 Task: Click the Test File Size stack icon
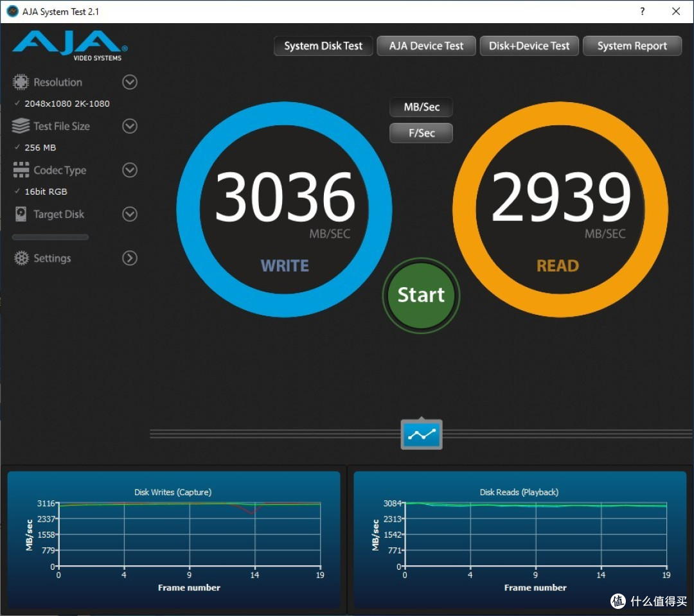(x=21, y=126)
